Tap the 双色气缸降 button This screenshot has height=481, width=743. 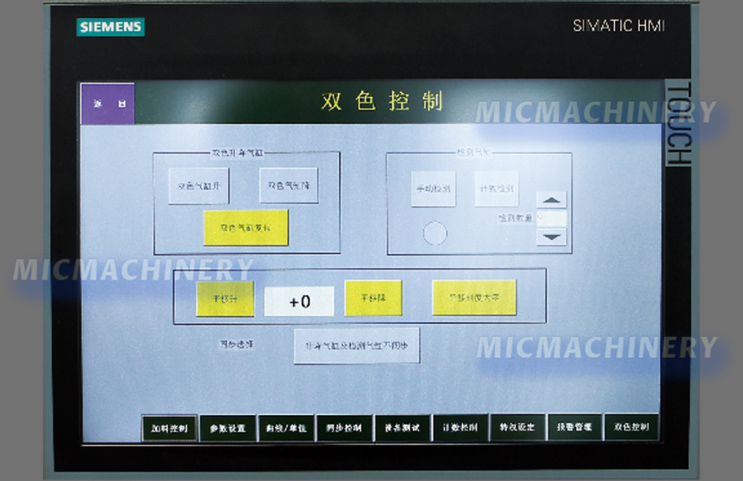[x=289, y=185]
